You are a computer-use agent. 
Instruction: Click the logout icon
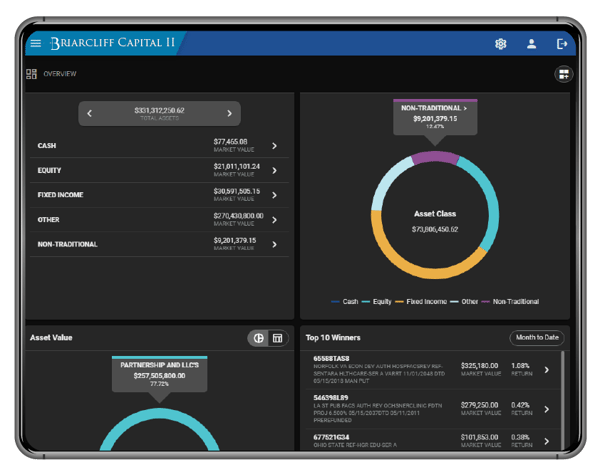[x=562, y=44]
